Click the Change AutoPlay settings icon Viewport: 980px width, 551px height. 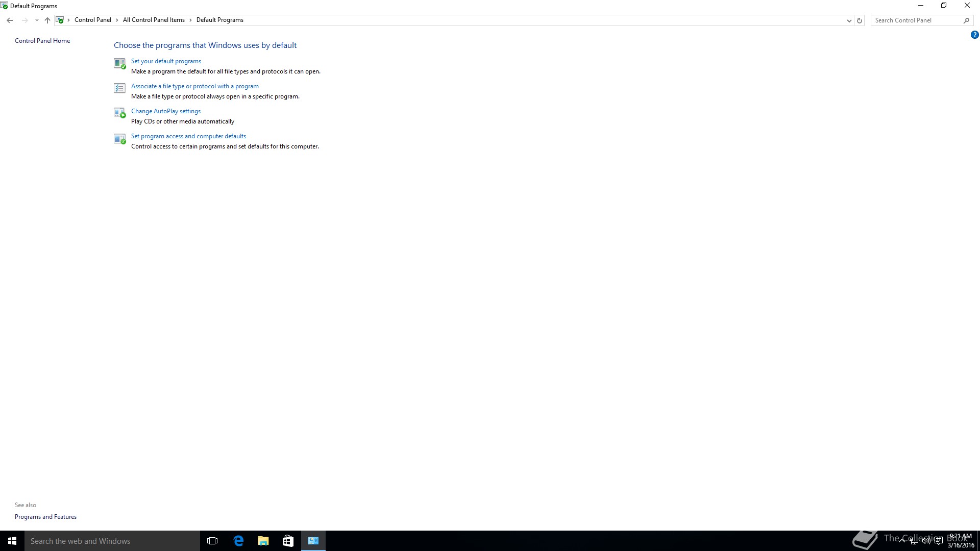pyautogui.click(x=119, y=113)
